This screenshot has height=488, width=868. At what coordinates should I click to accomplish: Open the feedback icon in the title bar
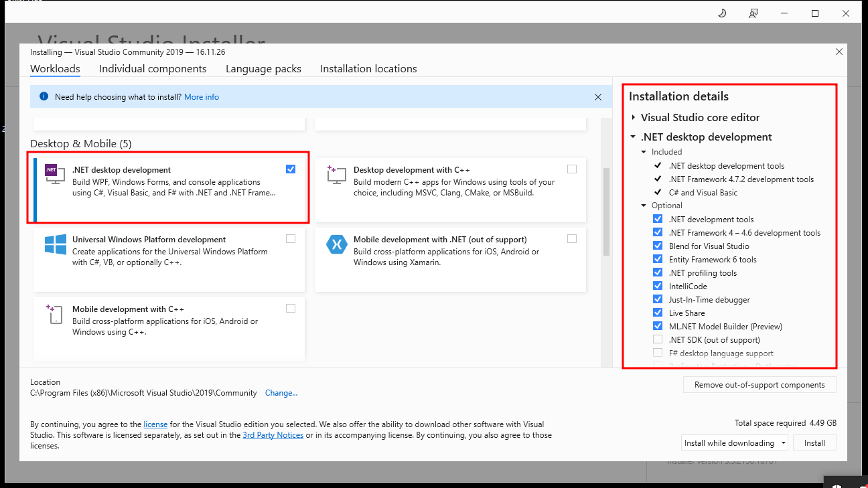point(754,13)
